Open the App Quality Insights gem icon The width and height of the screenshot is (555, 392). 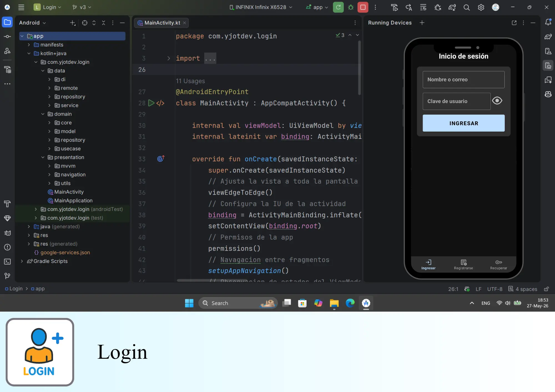click(7, 218)
